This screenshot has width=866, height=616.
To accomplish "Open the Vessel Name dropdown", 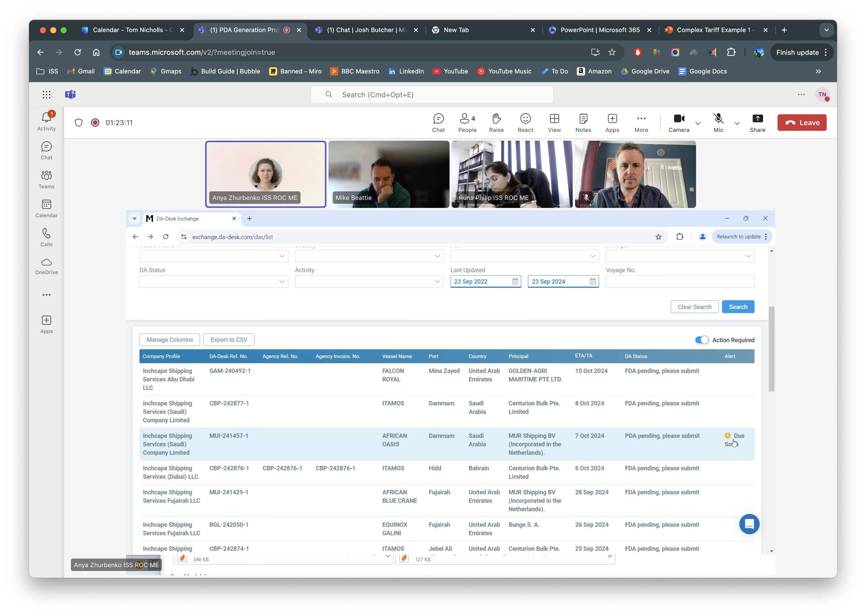I will [x=214, y=256].
